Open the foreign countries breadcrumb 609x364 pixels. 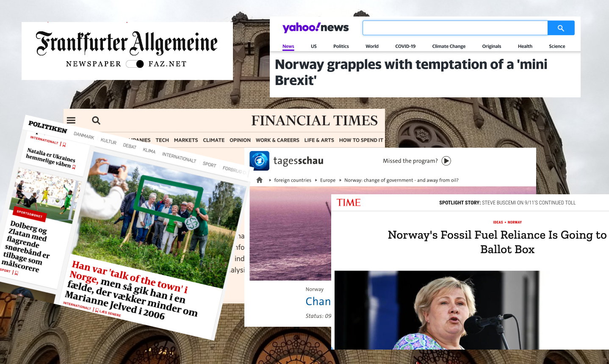293,180
